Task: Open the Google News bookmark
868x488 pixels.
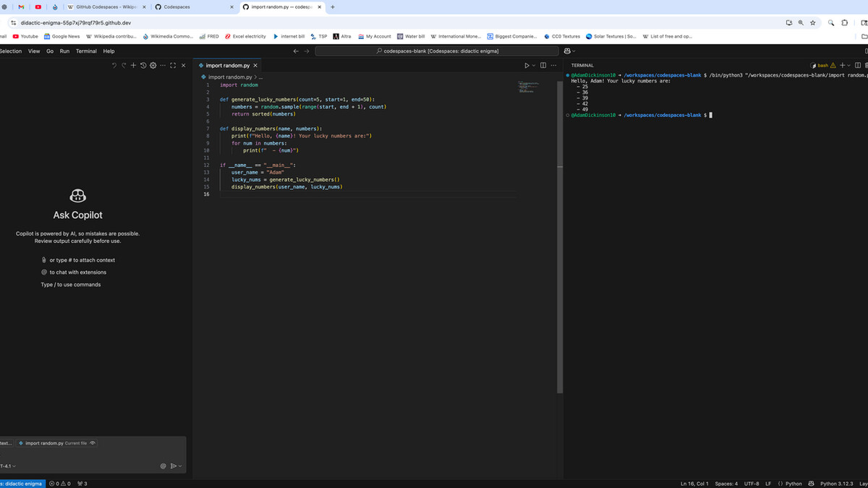Action: [61, 36]
